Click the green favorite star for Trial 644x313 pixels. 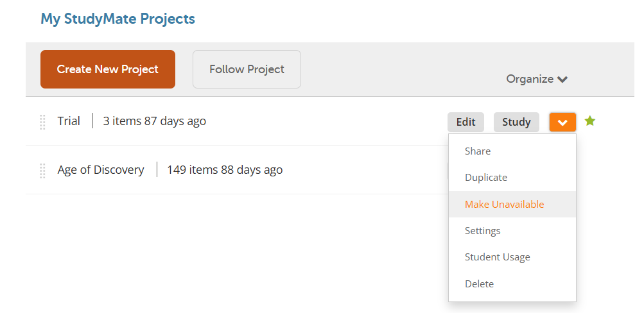(590, 121)
